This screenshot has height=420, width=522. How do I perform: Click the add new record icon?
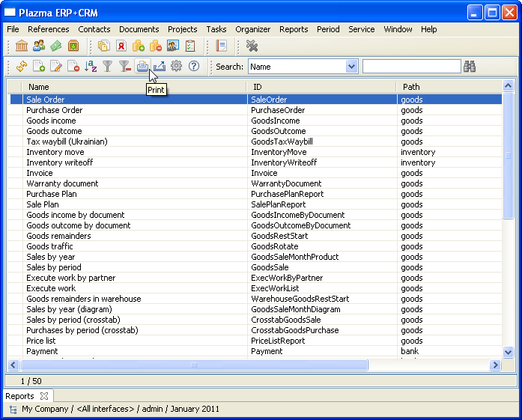(x=39, y=67)
